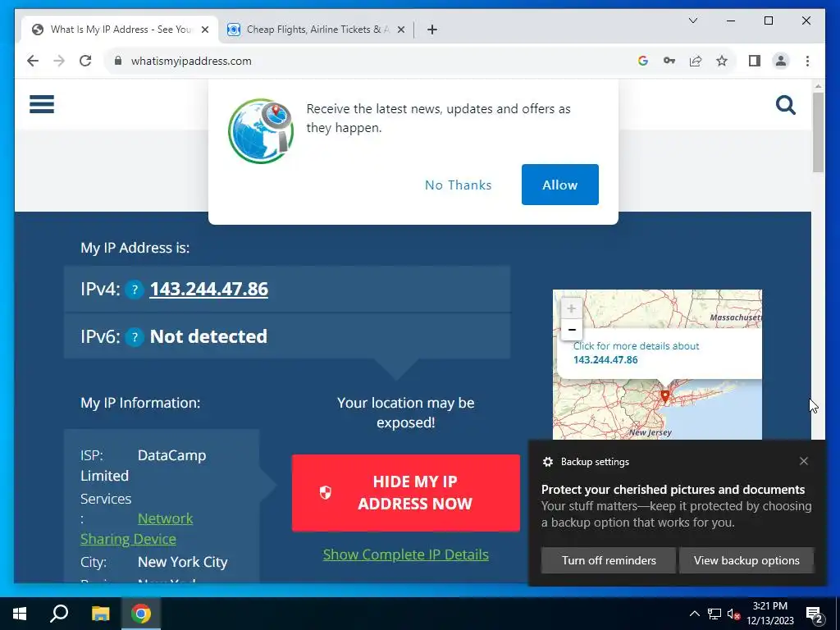This screenshot has width=840, height=630.
Task: Open the site hamburger menu
Action: (x=42, y=104)
